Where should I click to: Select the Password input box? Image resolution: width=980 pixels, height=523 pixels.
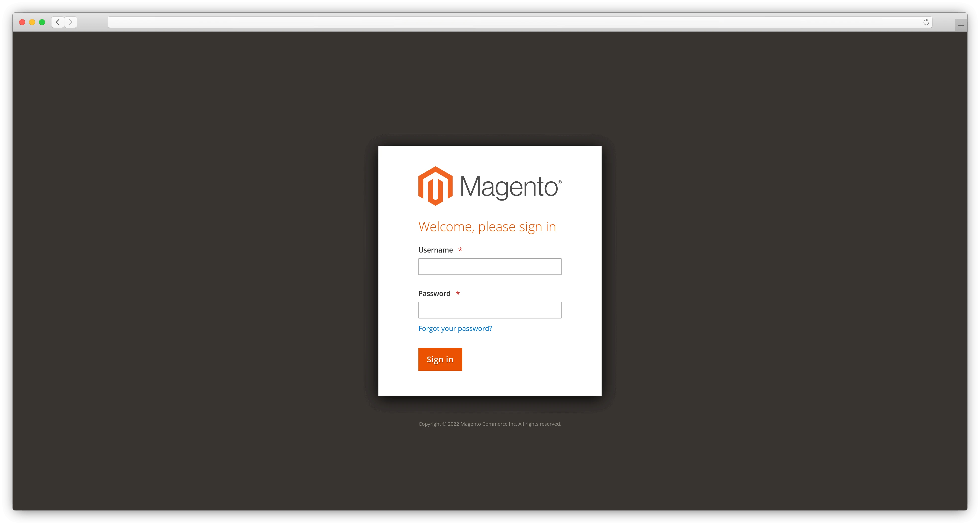[490, 310]
